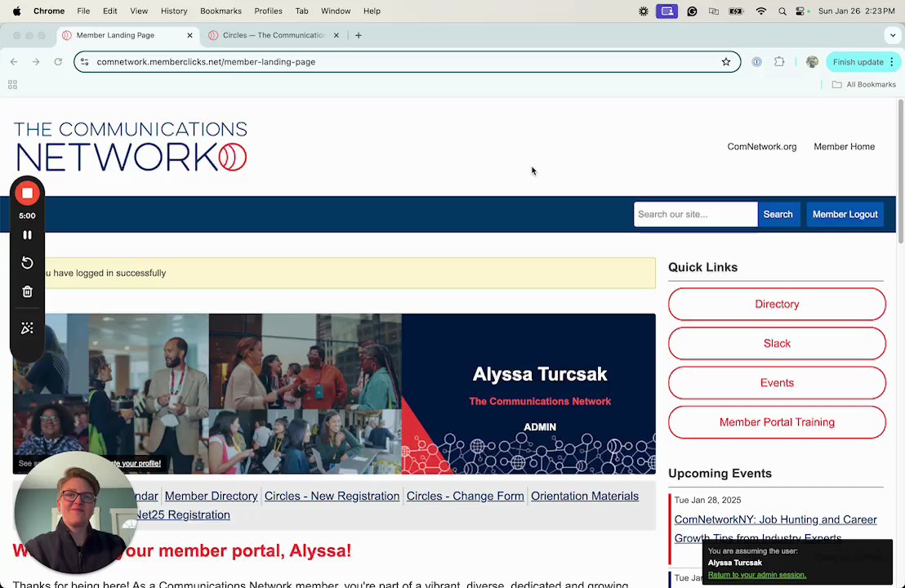Screen dimensions: 905x588
Task: Open the Chrome menu in menu bar
Action: pos(49,11)
